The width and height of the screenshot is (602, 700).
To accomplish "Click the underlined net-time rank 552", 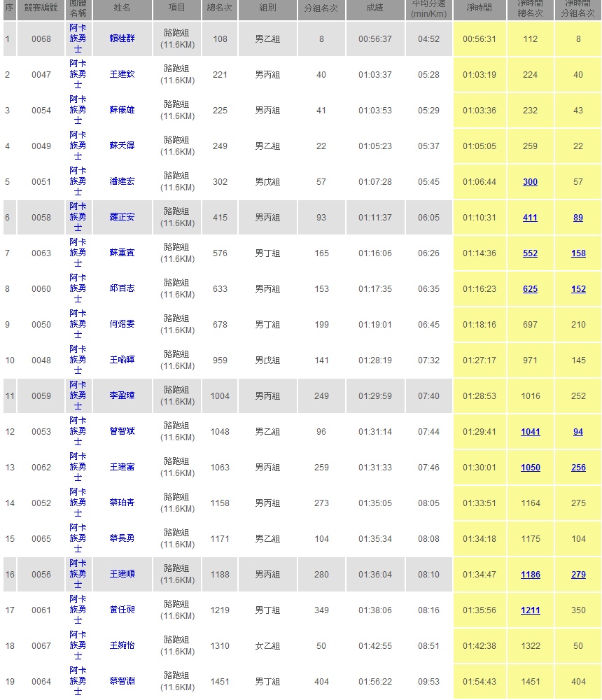I will tap(530, 253).
